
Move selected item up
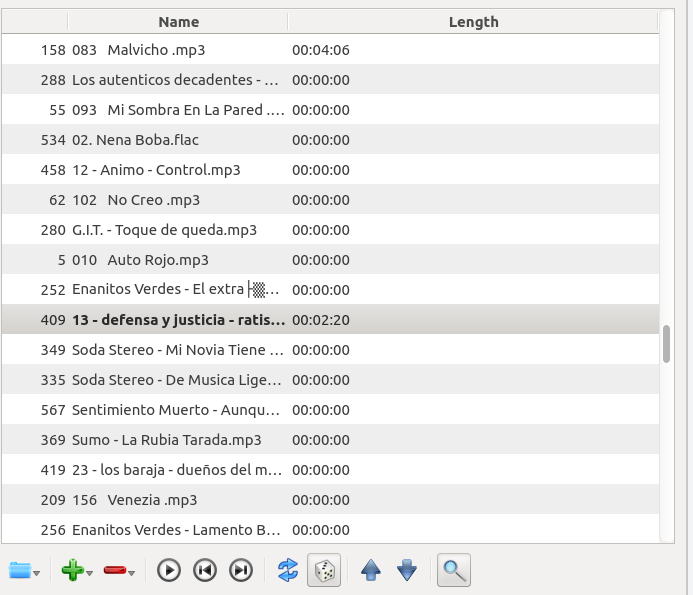pyautogui.click(x=371, y=570)
